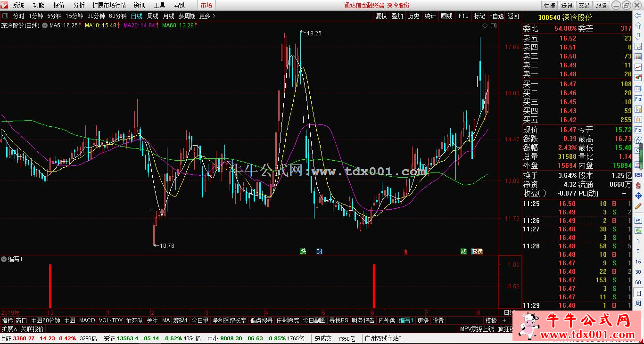Image resolution: width=644 pixels, height=344 pixels.
Task: Click the 行情 button at the top right
Action: [x=550, y=6]
